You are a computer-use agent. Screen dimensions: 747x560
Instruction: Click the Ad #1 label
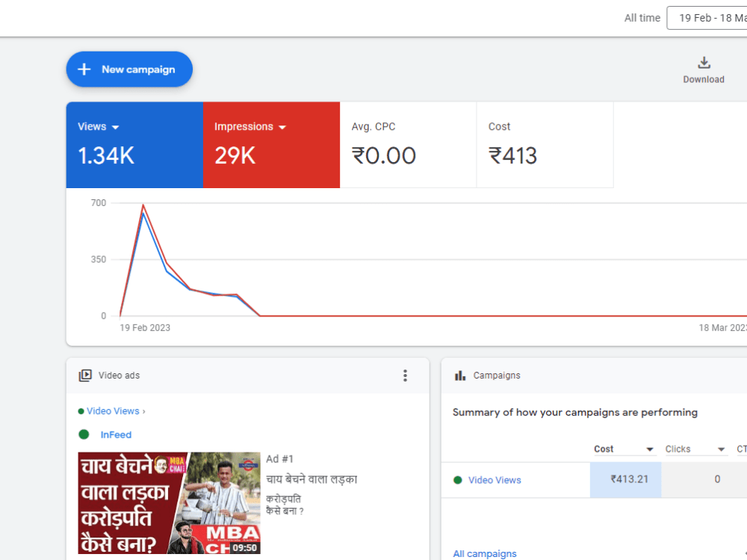pyautogui.click(x=279, y=459)
